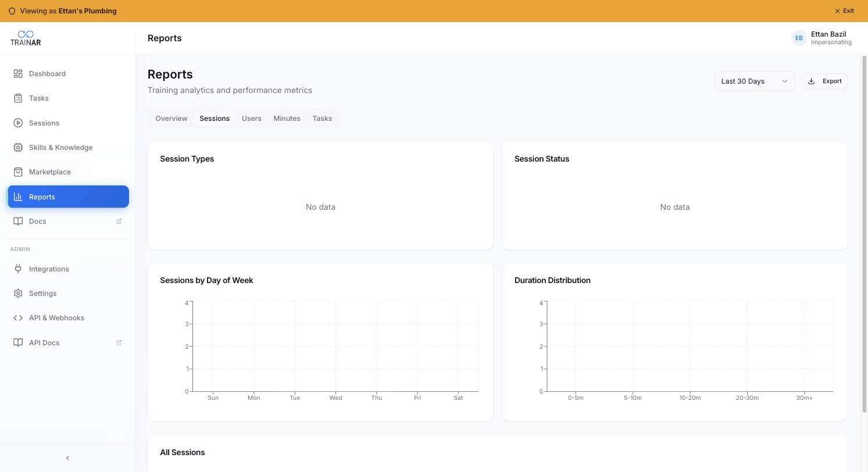
Task: Click the Sessions by Day of Week title
Action: (206, 281)
